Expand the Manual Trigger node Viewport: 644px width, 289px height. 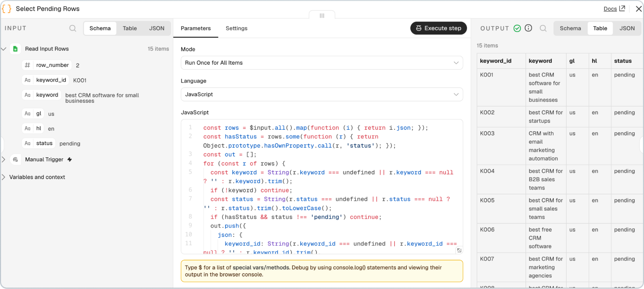click(x=4, y=159)
